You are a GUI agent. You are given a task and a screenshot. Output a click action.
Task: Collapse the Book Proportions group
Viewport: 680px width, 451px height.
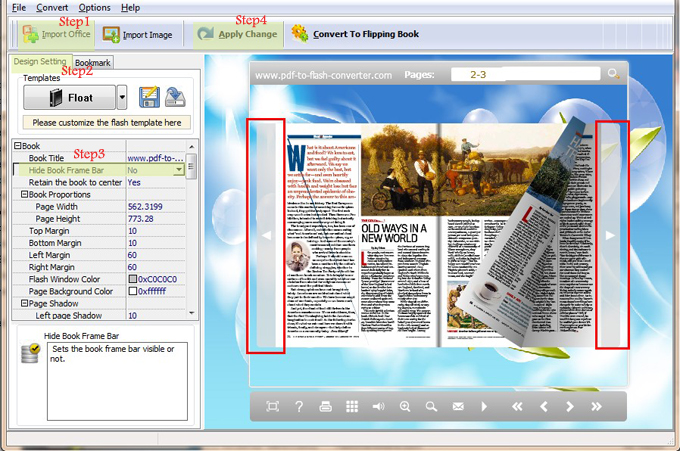[x=25, y=194]
